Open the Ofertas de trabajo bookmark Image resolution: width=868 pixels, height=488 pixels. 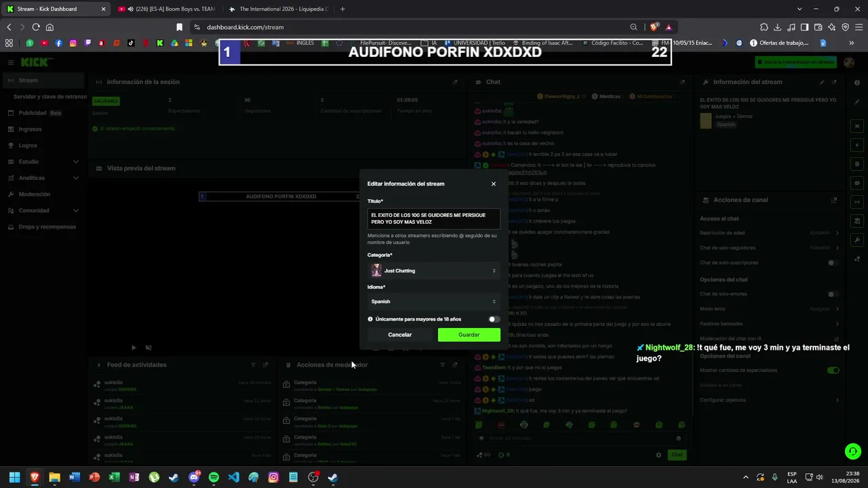point(779,43)
